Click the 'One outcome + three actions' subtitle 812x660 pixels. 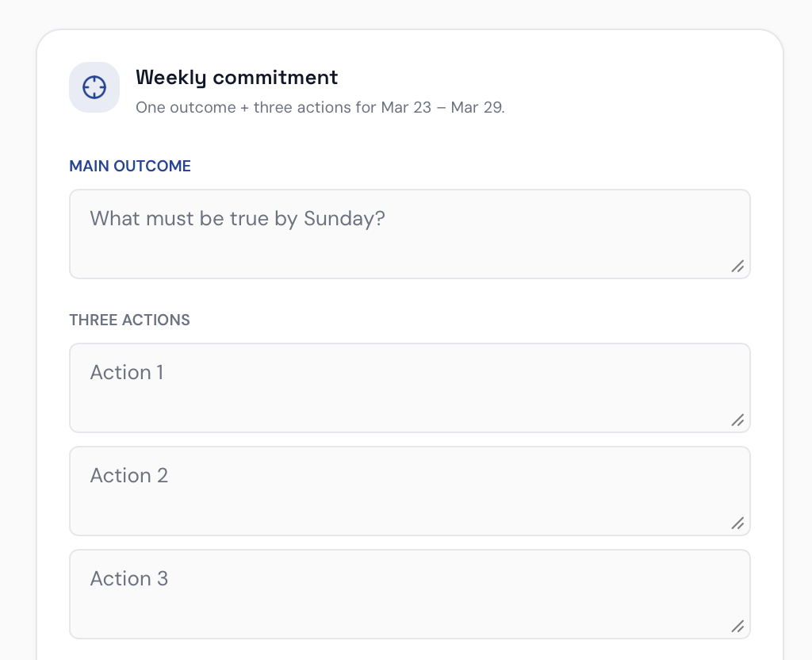pos(255,107)
